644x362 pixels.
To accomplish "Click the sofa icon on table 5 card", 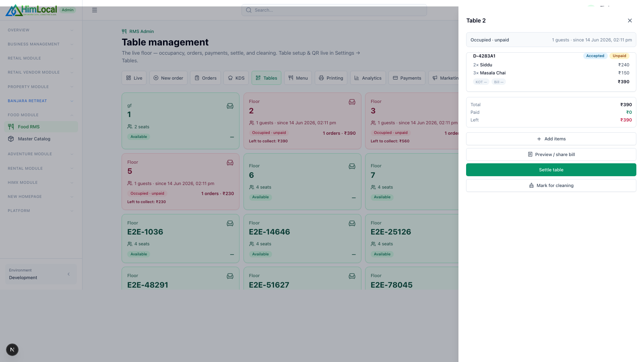I will [x=230, y=162].
